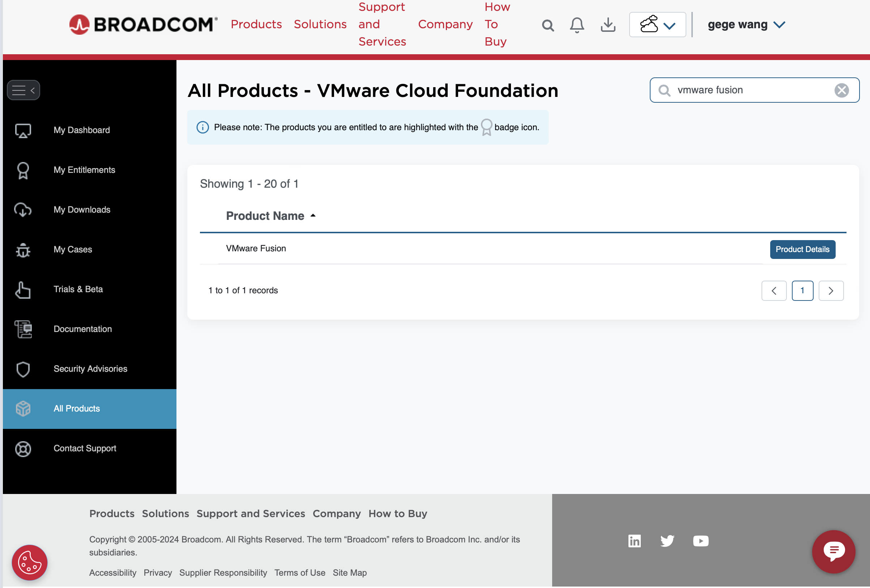Open Broadcom YouTube icon in footer
Screen dimensions: 870x588
point(700,541)
